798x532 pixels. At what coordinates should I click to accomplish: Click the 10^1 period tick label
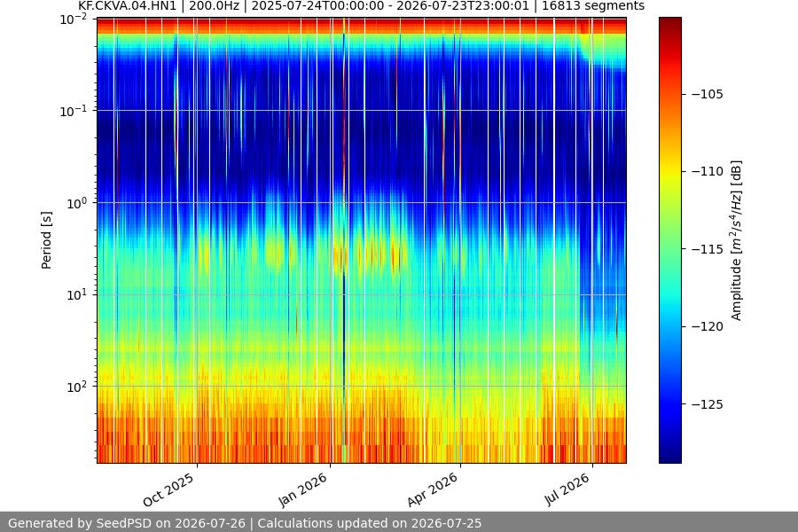pyautogui.click(x=76, y=294)
